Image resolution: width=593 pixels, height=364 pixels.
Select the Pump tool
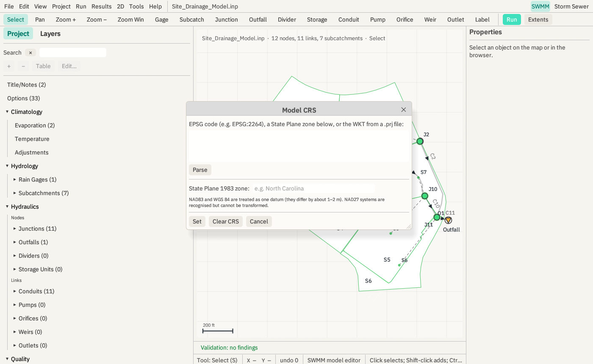378,19
